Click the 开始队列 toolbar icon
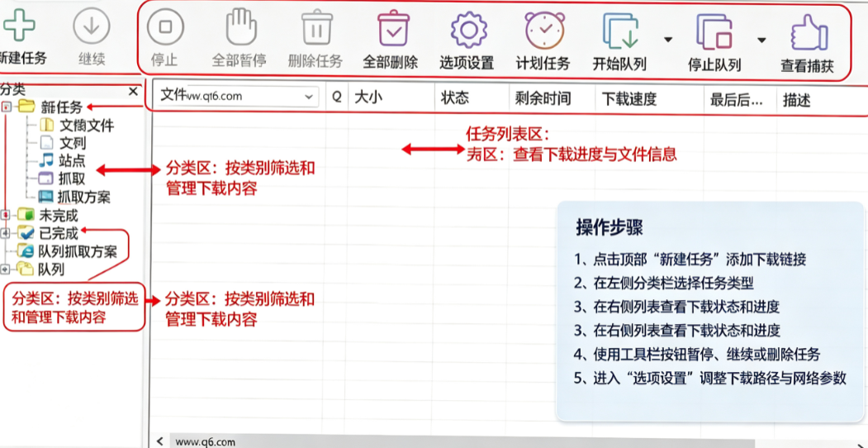Screen dimensions: 868x448 (x=620, y=31)
